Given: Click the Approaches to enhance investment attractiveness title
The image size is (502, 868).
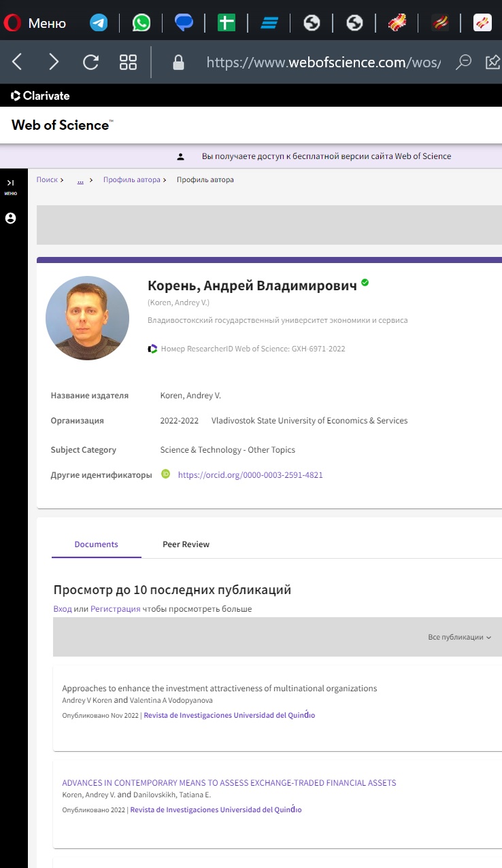Looking at the screenshot, I should [219, 689].
